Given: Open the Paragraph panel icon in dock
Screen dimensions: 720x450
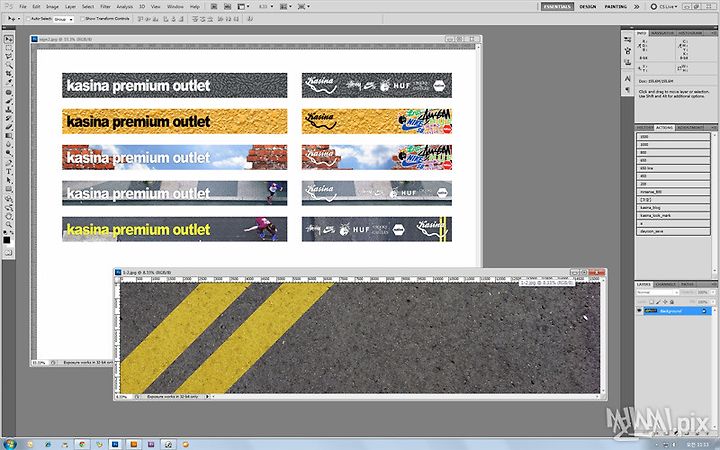Looking at the screenshot, I should pyautogui.click(x=628, y=90).
